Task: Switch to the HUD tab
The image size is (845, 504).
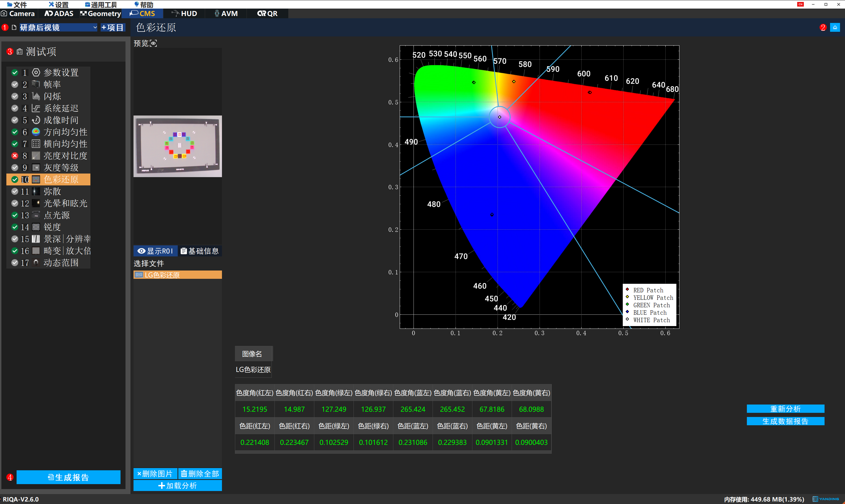Action: tap(184, 14)
